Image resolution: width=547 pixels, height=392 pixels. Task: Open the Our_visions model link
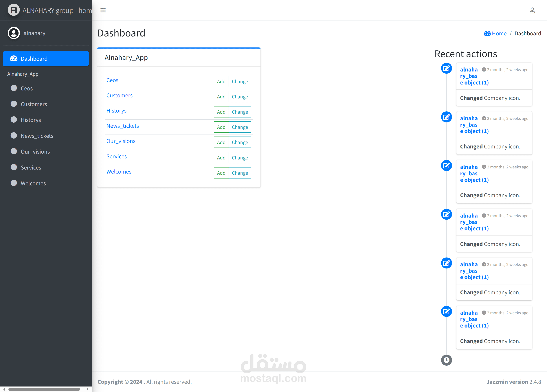point(121,141)
